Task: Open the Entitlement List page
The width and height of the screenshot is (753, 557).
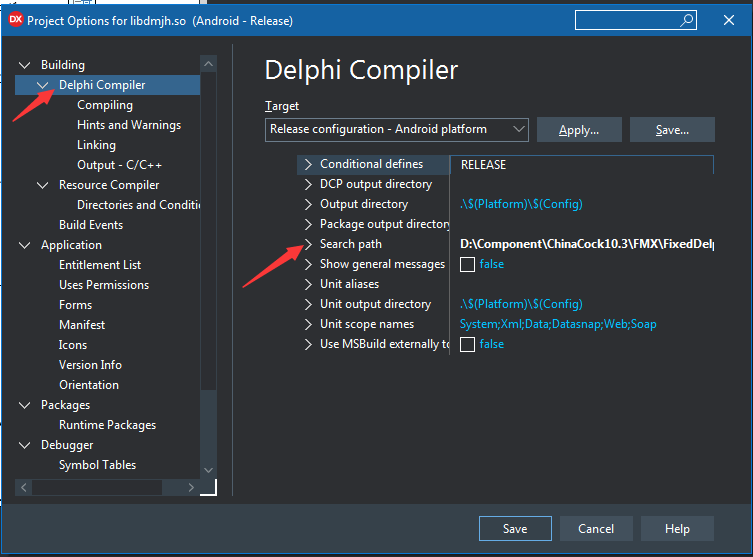Action: pyautogui.click(x=100, y=265)
